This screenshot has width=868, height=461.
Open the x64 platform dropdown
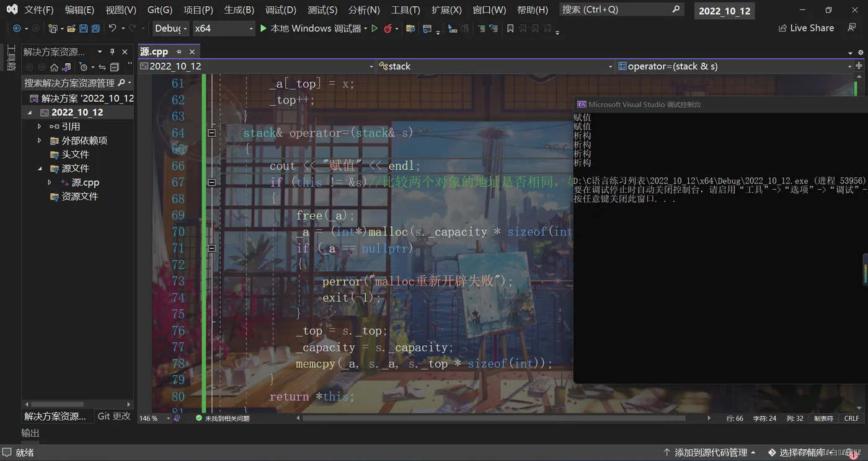(223, 29)
